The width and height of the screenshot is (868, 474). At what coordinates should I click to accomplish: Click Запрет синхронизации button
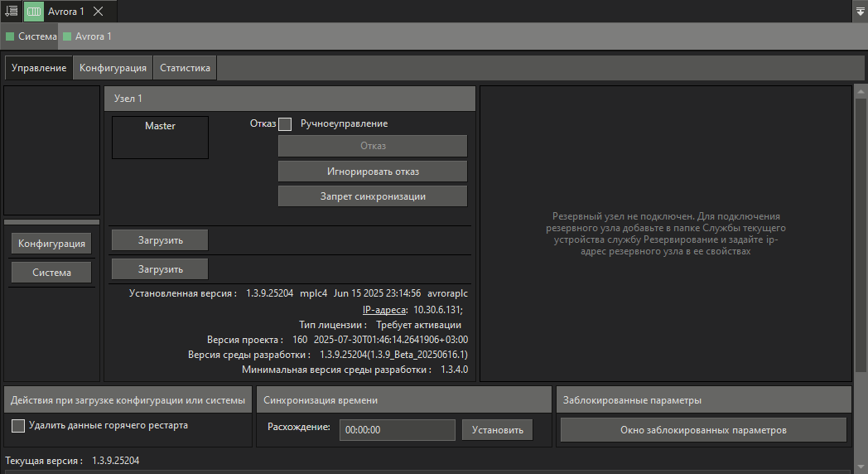(x=373, y=196)
